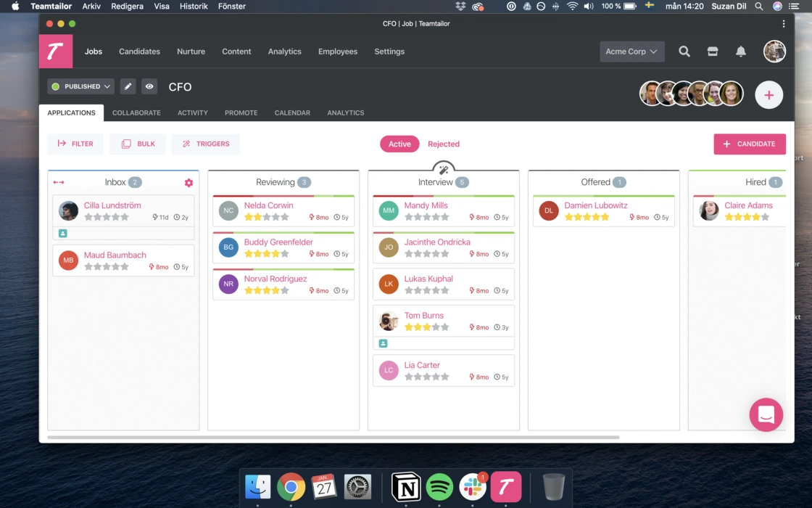Open System Preferences in the Dock

357,487
